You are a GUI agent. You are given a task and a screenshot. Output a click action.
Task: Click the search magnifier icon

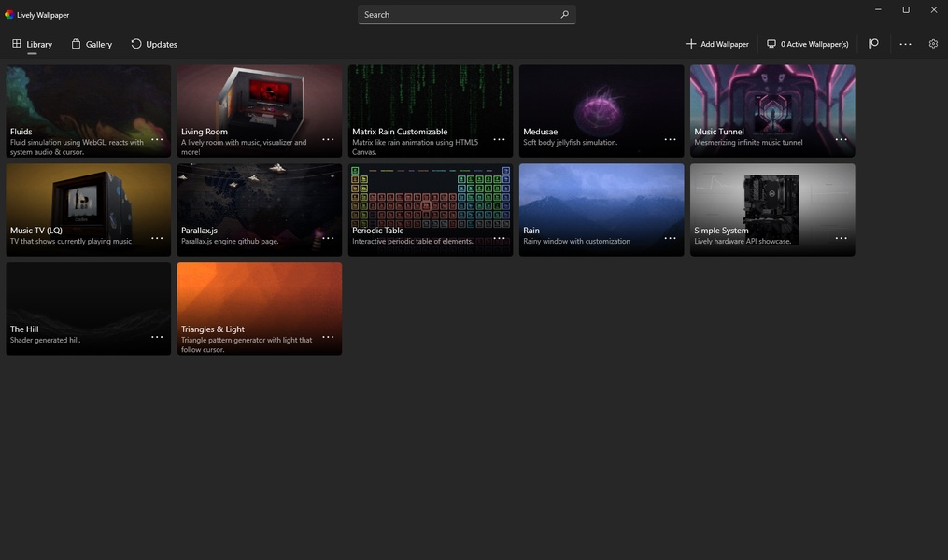click(564, 15)
